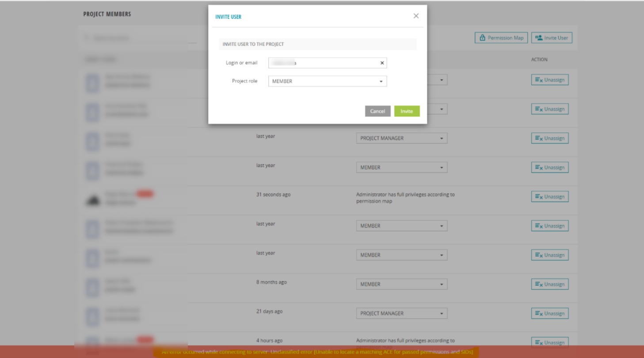Image resolution: width=644 pixels, height=358 pixels.
Task: Clear the email field using the X icon
Action: (x=381, y=63)
